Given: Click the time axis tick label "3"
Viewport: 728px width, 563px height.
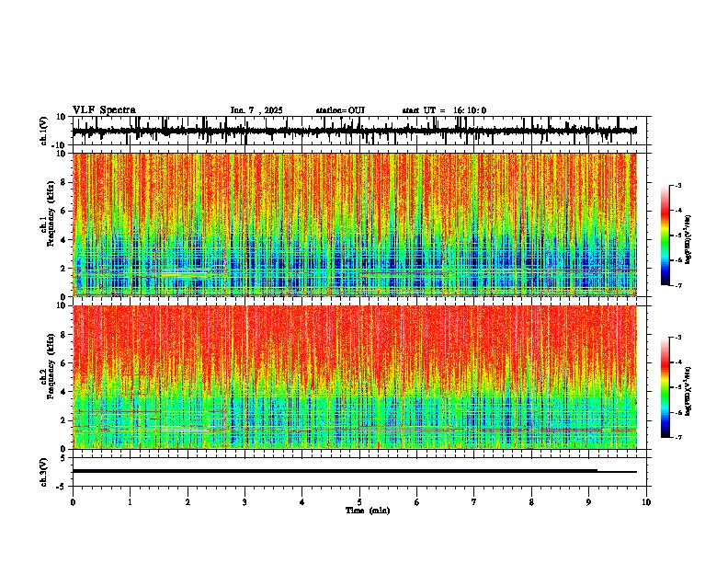Looking at the screenshot, I should pos(245,502).
